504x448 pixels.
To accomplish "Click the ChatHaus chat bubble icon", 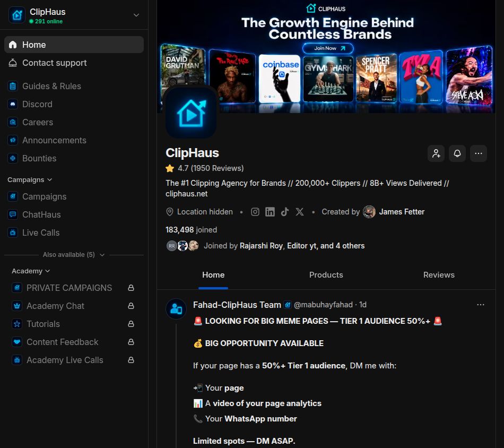I will click(x=13, y=214).
